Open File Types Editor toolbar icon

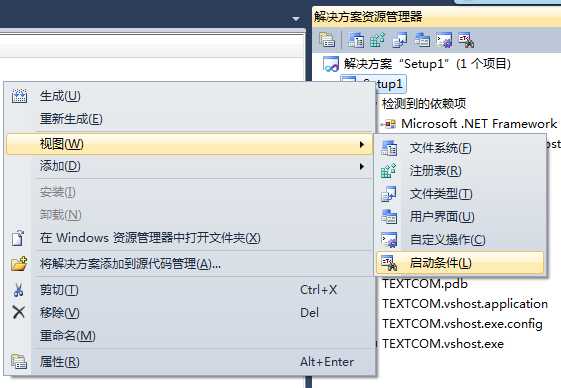pyautogui.click(x=400, y=40)
